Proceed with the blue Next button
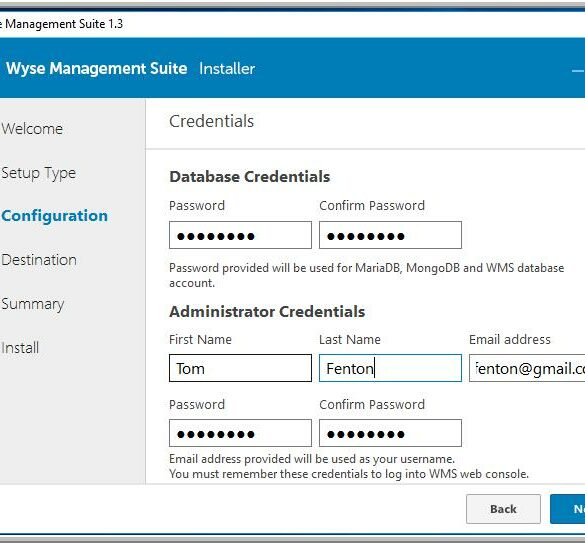The image size is (585, 543). pos(567,509)
